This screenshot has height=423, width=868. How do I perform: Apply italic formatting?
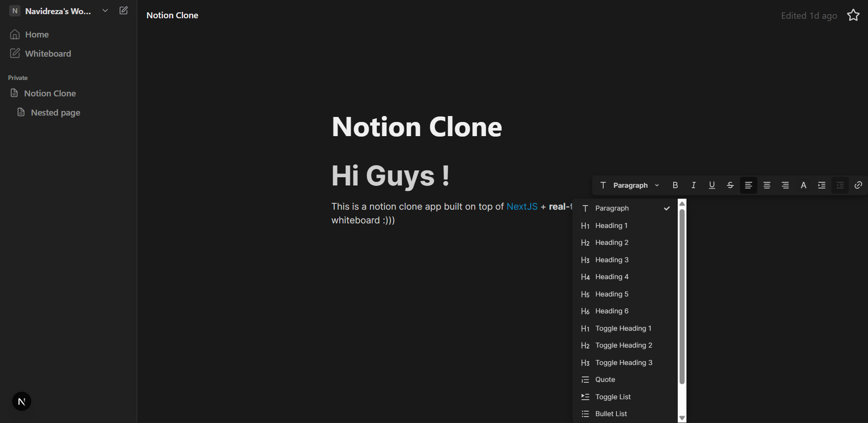(693, 185)
